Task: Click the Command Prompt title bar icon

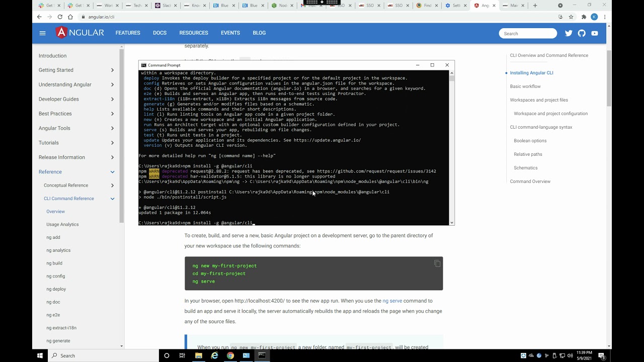Action: [144, 65]
